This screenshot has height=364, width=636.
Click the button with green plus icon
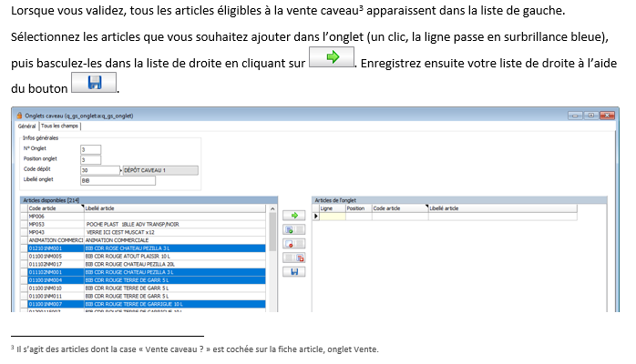(x=294, y=230)
